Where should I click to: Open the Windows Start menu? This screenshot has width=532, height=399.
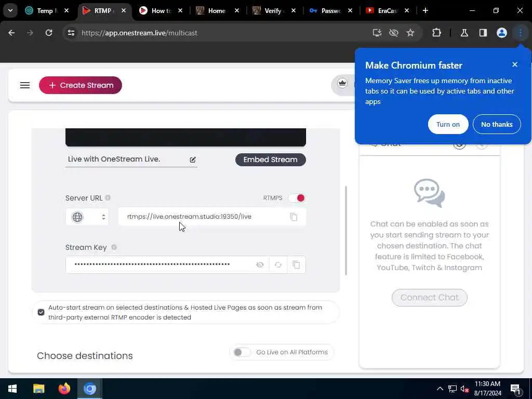[12, 389]
